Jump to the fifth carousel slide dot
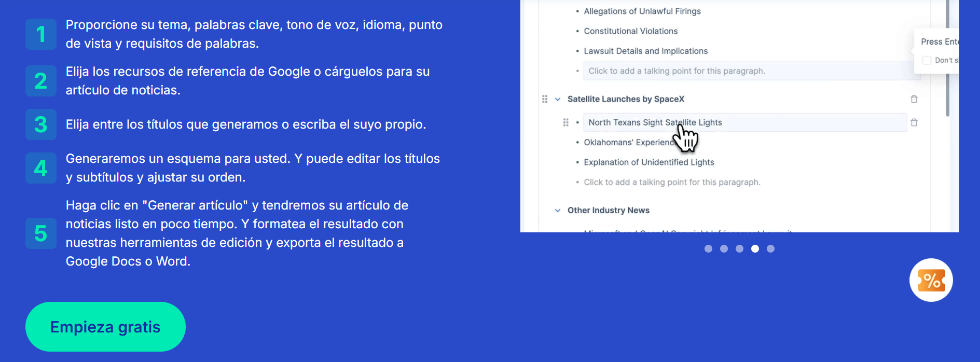This screenshot has width=980, height=362. (770, 249)
